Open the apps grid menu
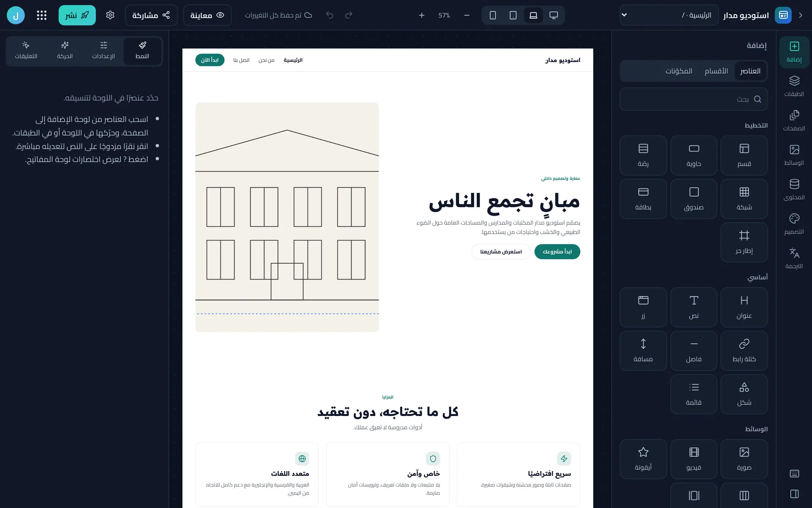This screenshot has height=508, width=812. (42, 15)
